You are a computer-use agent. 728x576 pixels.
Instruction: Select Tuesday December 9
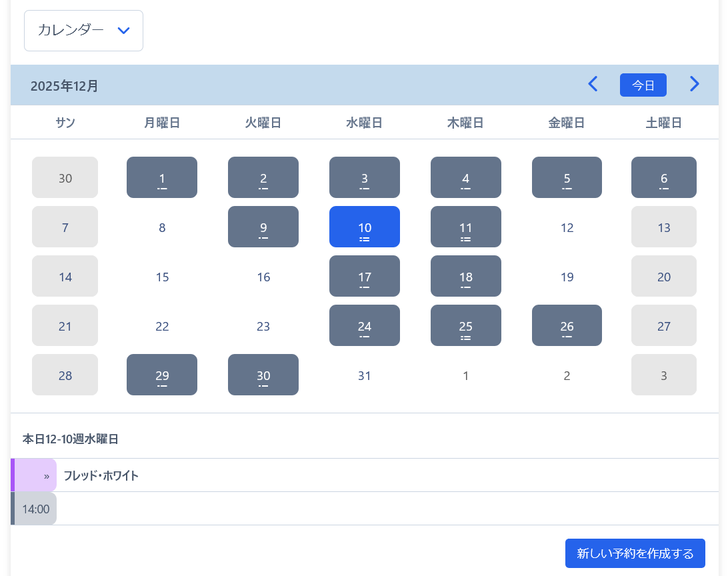point(263,227)
